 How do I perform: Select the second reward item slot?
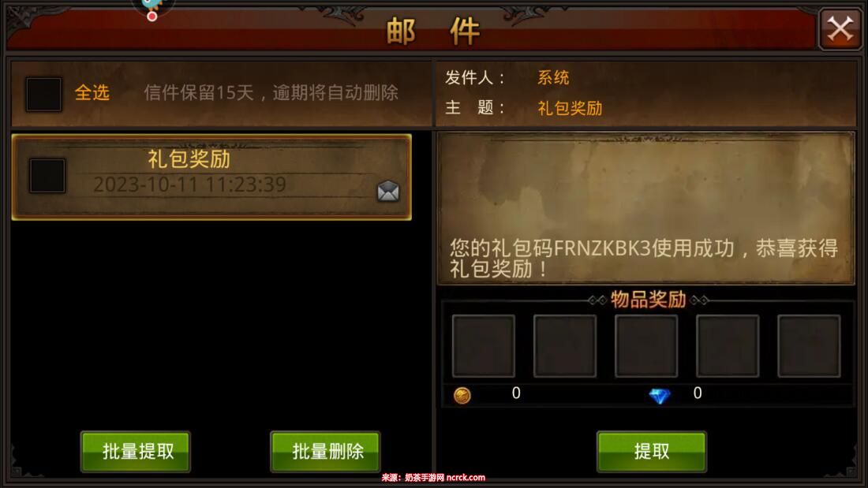565,346
